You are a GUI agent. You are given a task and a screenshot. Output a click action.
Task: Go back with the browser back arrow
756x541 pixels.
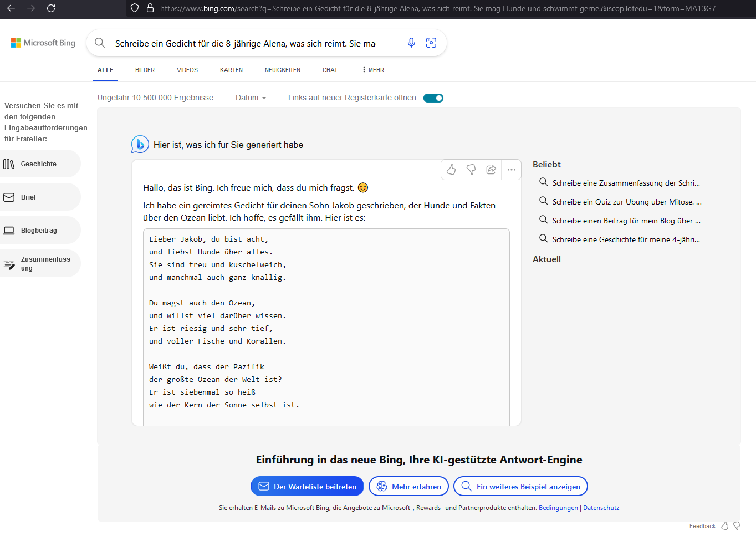tap(11, 8)
